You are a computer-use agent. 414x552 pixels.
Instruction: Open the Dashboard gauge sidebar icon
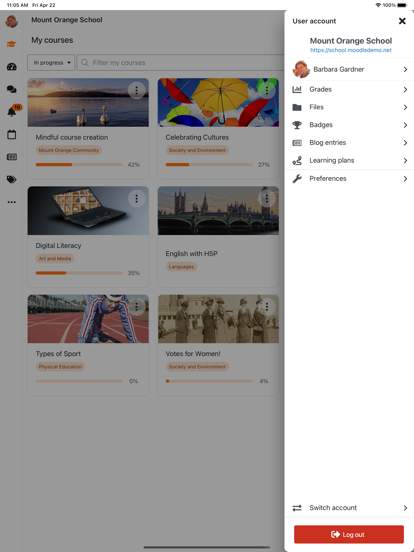point(12,67)
